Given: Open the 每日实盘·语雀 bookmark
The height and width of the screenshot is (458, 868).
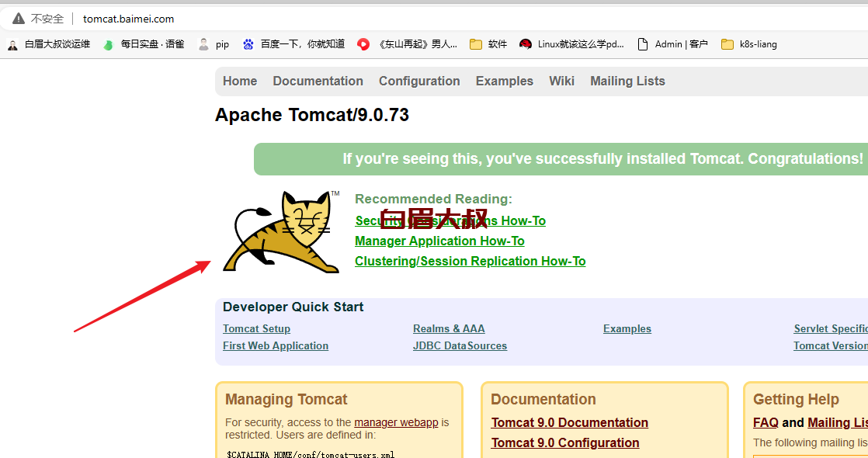Looking at the screenshot, I should point(144,44).
